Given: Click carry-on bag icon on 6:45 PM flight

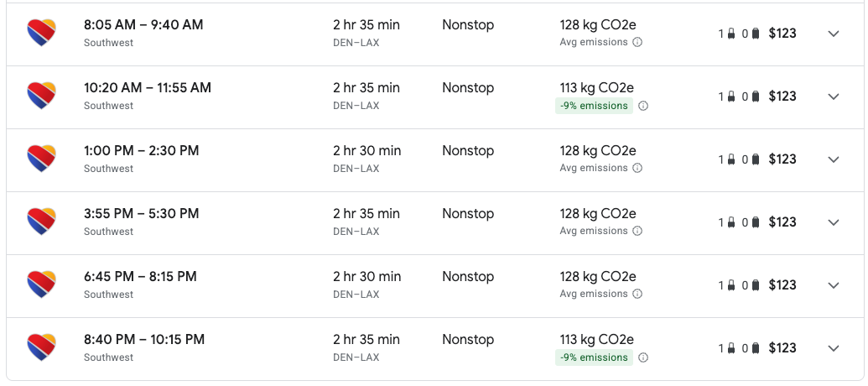Looking at the screenshot, I should pyautogui.click(x=731, y=285).
